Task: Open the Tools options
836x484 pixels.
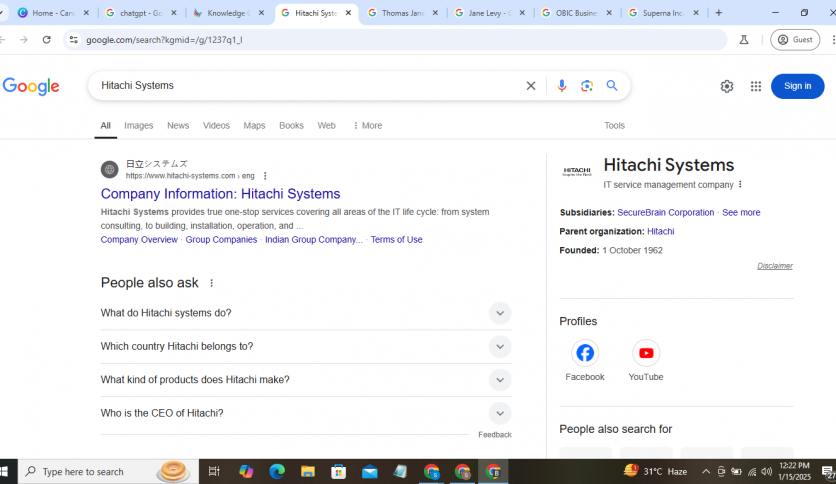Action: (614, 125)
